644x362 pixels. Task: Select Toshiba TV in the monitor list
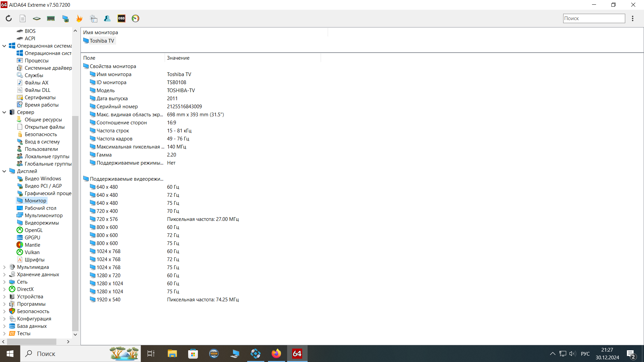102,41
